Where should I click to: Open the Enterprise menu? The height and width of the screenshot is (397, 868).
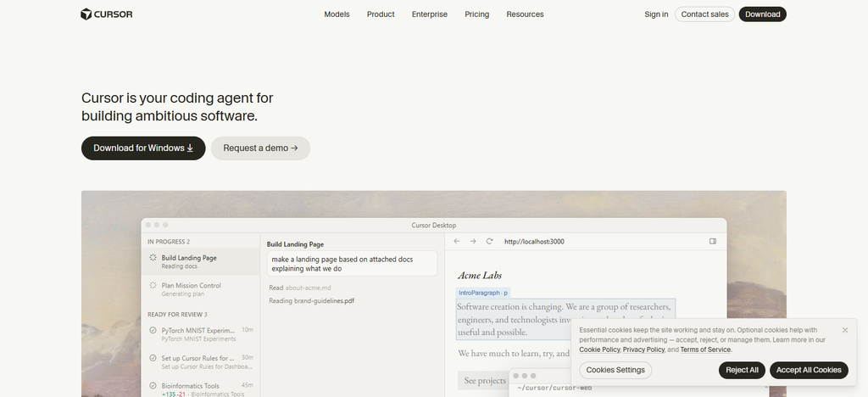[x=429, y=14]
